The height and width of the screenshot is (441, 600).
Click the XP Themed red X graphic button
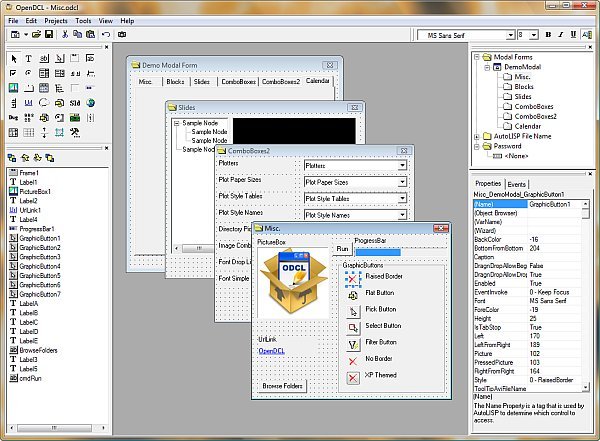tap(353, 378)
